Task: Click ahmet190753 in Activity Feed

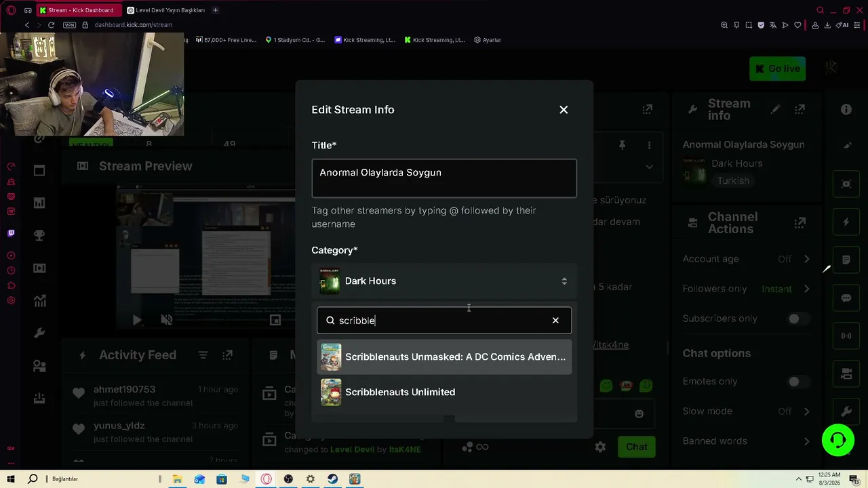Action: pyautogui.click(x=124, y=390)
